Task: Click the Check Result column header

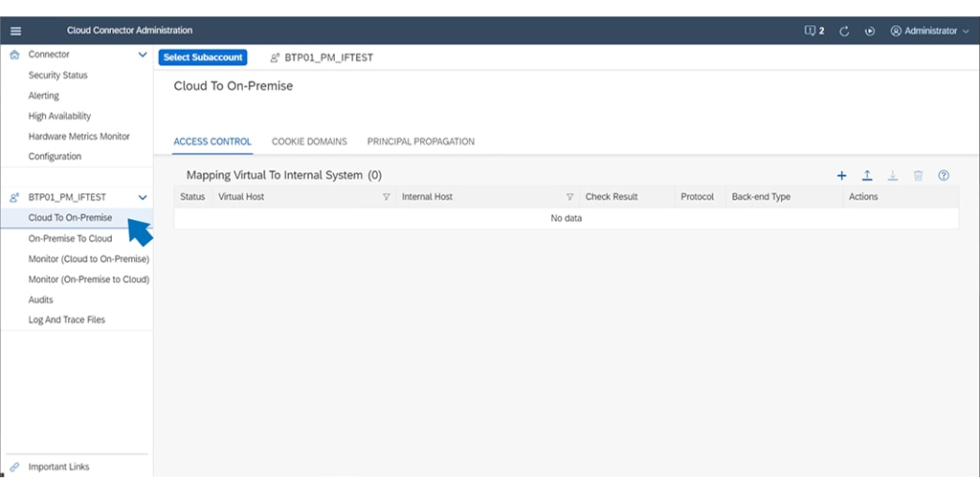Action: point(612,197)
